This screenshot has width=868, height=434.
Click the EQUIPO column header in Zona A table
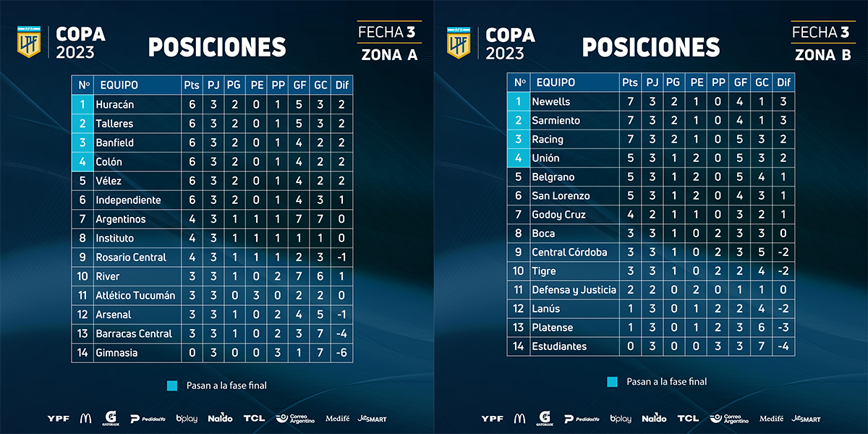pos(119,85)
